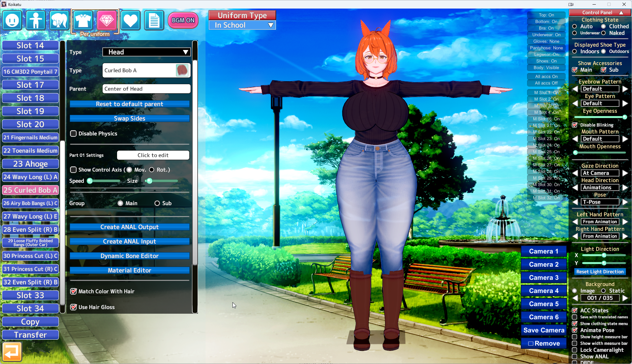Open the Body settings icon
The image size is (632, 364).
point(36,20)
